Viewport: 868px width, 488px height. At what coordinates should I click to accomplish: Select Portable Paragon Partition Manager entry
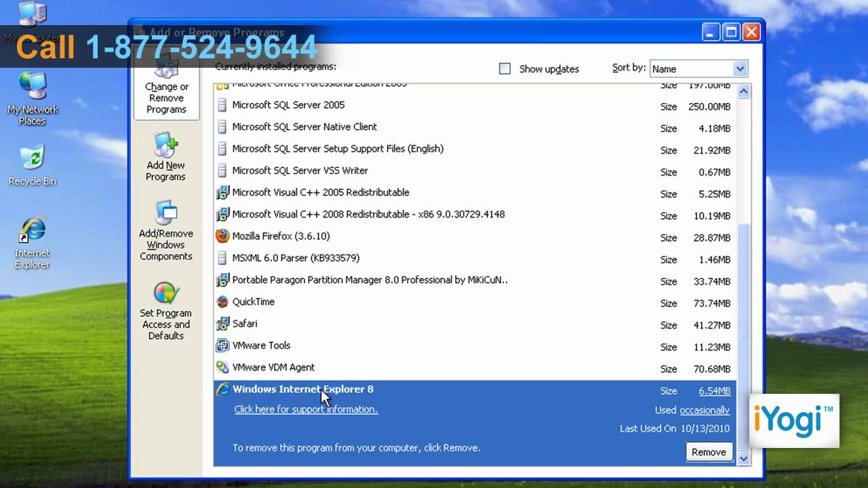[x=473, y=281]
